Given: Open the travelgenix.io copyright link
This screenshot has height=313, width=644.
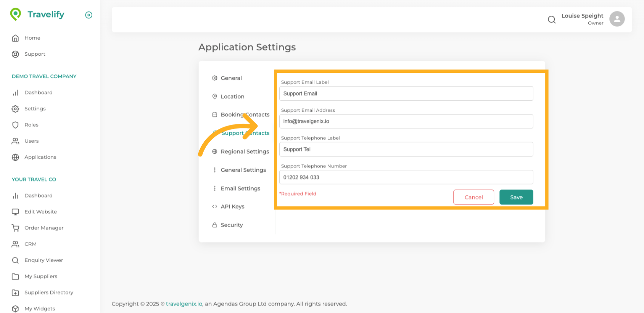Looking at the screenshot, I should (x=184, y=304).
